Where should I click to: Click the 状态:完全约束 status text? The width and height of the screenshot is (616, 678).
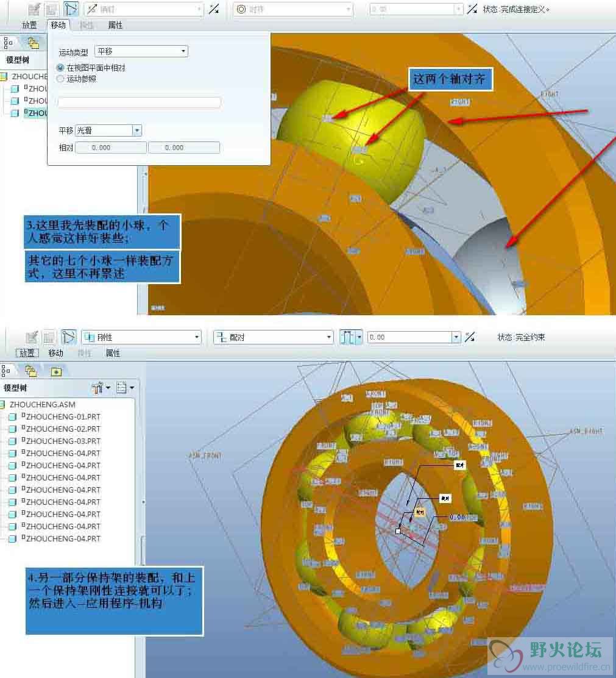tap(521, 337)
